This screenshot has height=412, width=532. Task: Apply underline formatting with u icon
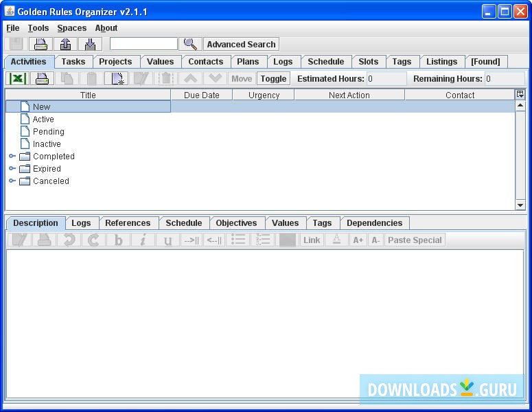point(168,240)
